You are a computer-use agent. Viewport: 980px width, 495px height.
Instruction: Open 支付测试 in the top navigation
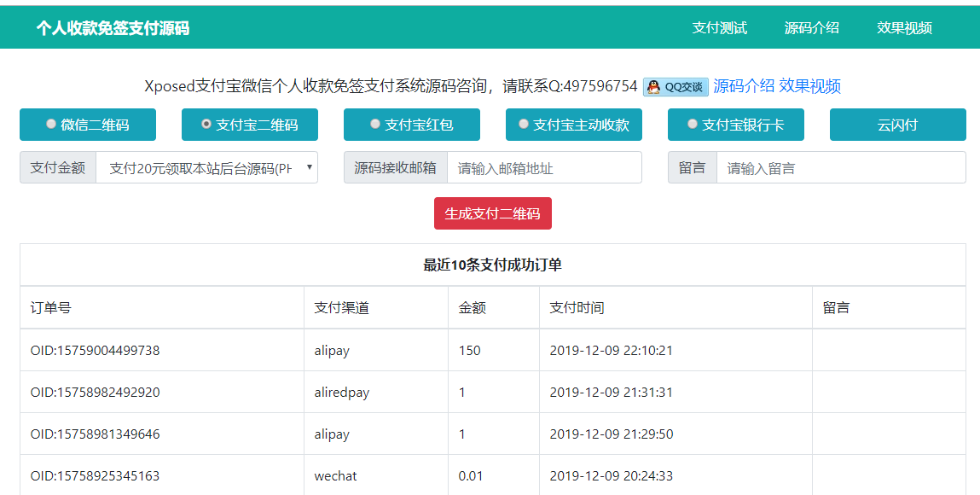[719, 27]
